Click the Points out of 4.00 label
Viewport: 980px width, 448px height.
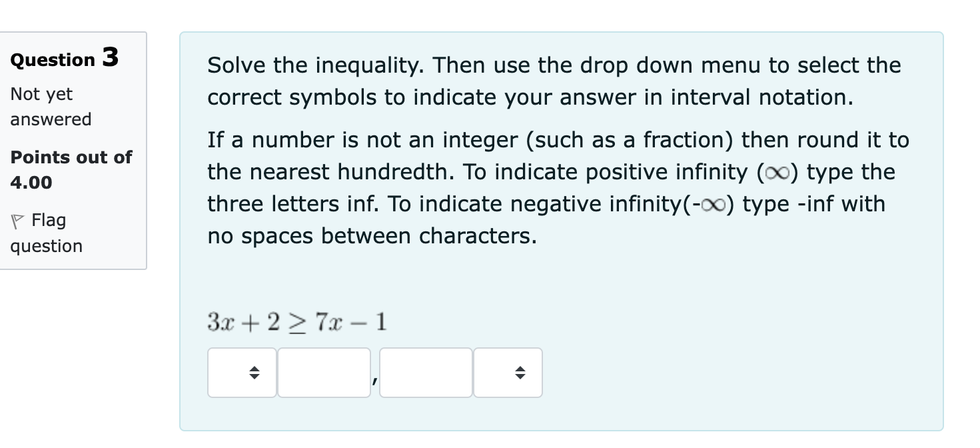click(70, 169)
